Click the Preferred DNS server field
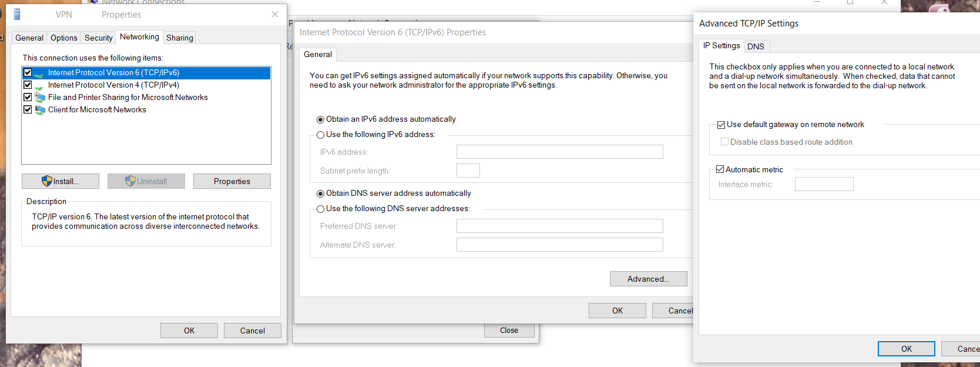This screenshot has height=367, width=980. point(560,226)
